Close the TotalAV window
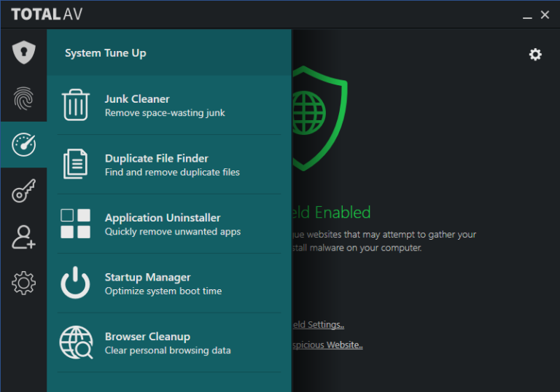This screenshot has height=392, width=560. coord(545,15)
